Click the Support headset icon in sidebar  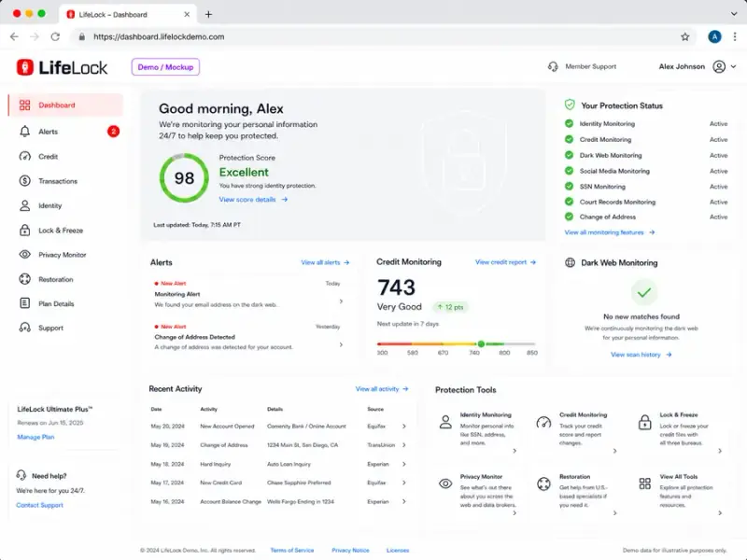click(x=25, y=328)
